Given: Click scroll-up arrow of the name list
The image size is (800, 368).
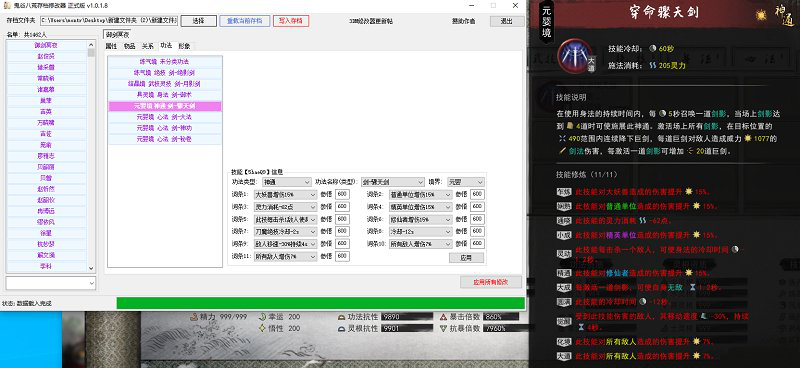Looking at the screenshot, I should (91, 44).
